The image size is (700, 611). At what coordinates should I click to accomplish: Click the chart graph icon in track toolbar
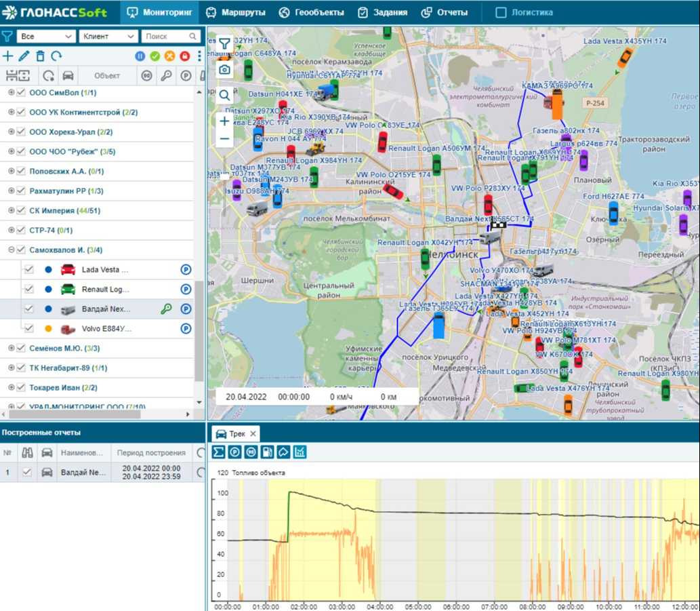(300, 452)
